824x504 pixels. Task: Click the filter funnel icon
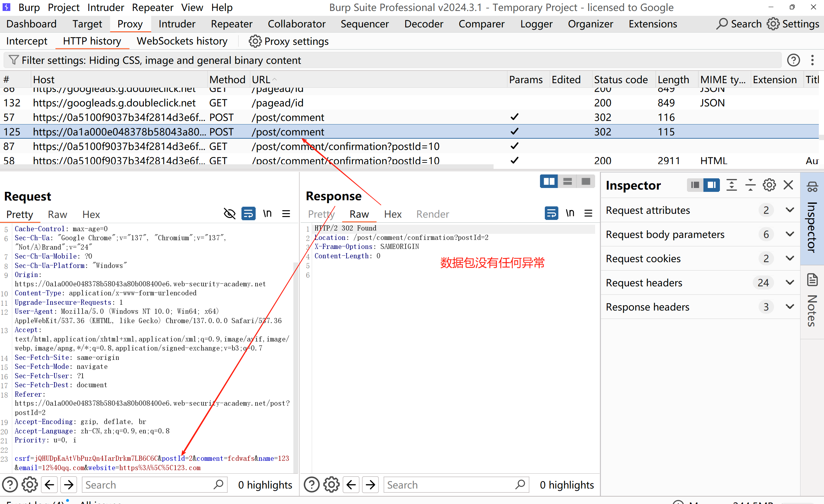[x=13, y=60]
